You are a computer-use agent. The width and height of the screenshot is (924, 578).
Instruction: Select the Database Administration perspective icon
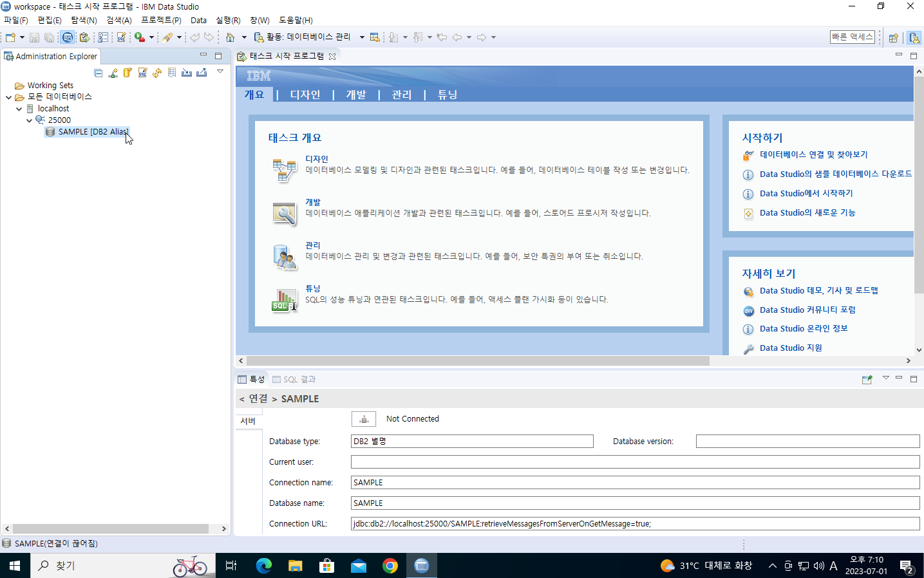click(914, 37)
